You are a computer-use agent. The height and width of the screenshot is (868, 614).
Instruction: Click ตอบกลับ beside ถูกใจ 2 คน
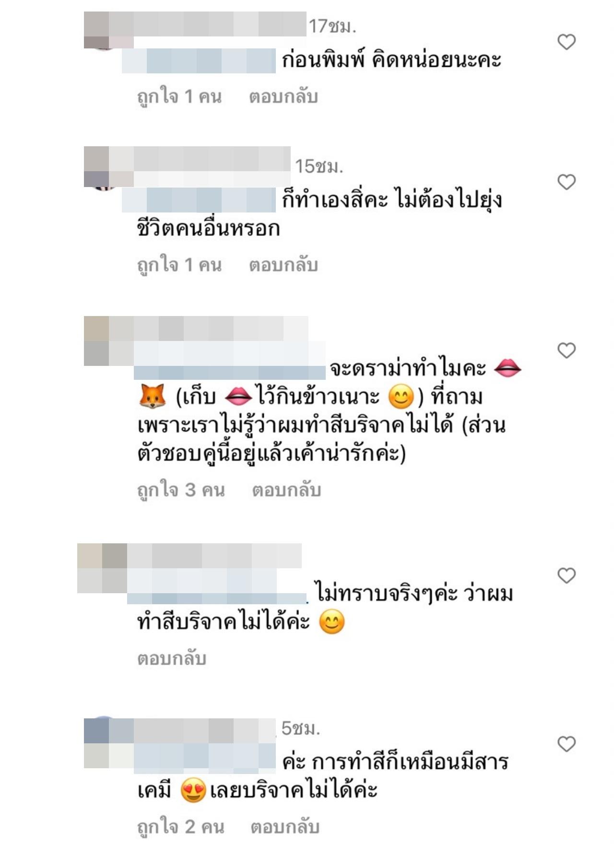[285, 827]
